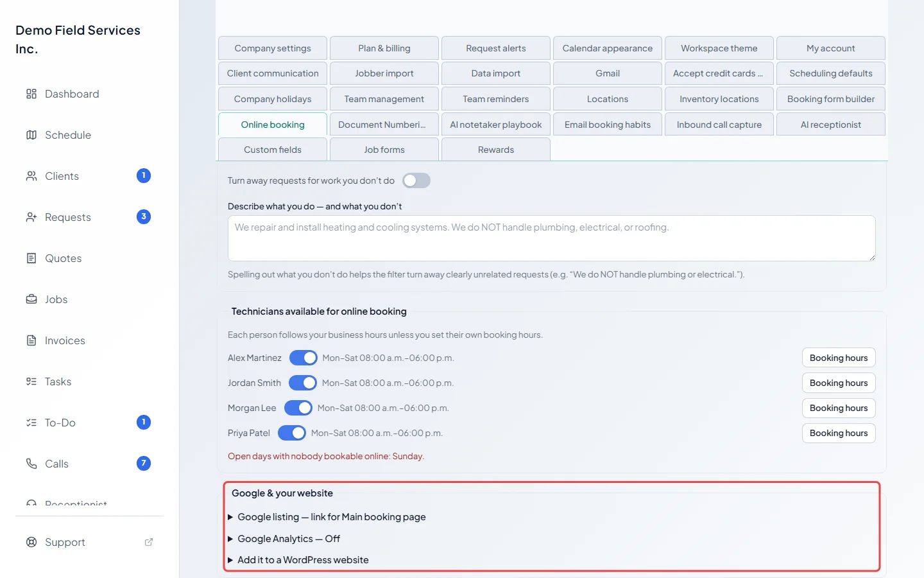Open Booking hours for Priya Patel
The width and height of the screenshot is (924, 578).
[839, 433]
